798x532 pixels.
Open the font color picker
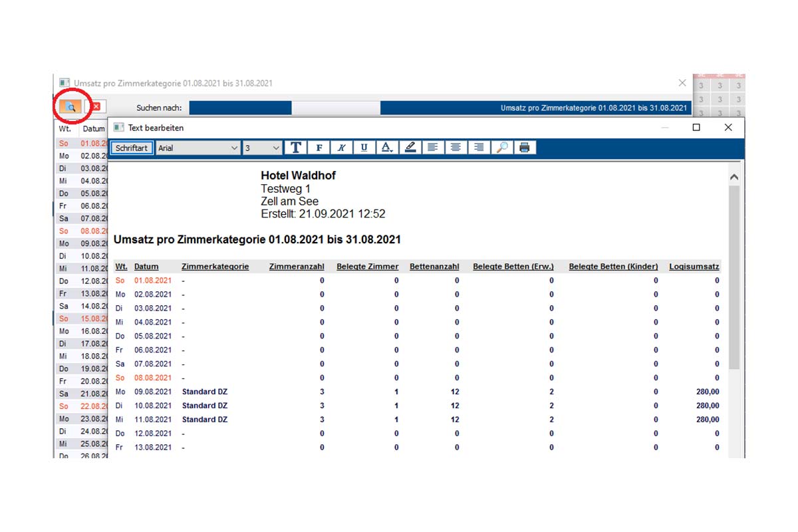[387, 148]
